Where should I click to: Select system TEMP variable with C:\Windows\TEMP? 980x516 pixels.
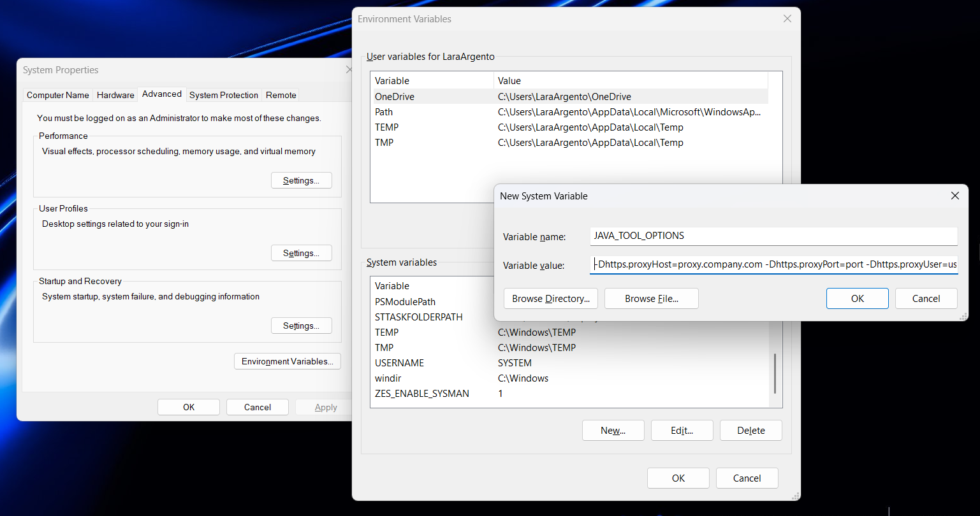[x=569, y=333]
